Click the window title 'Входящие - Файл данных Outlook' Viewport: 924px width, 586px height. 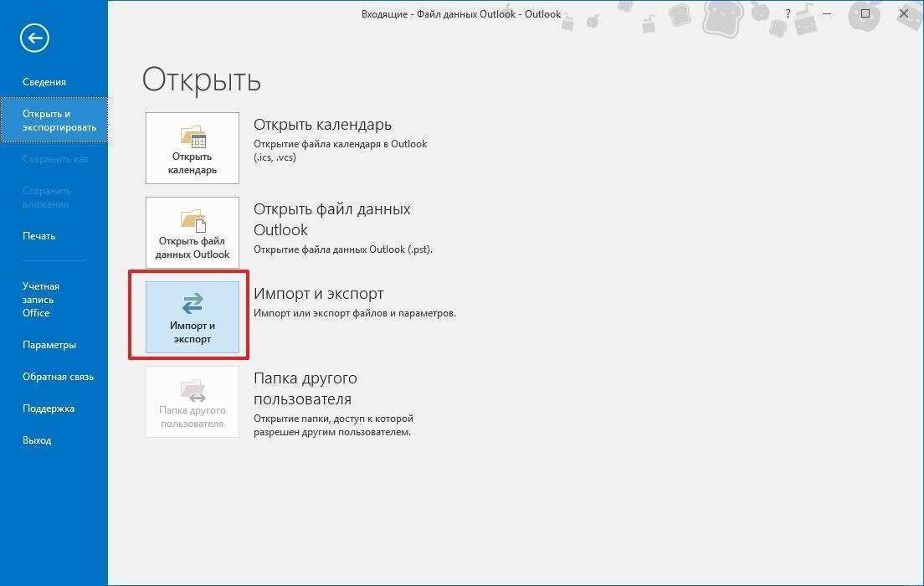459,13
